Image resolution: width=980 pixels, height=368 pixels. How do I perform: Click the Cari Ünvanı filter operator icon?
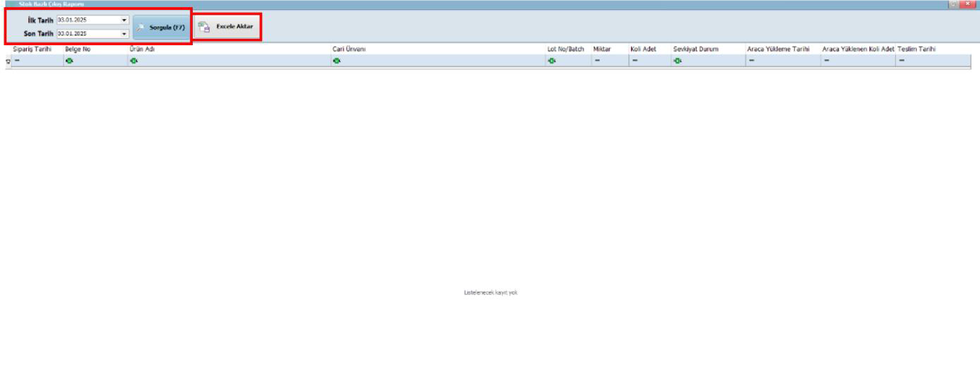pyautogui.click(x=337, y=61)
